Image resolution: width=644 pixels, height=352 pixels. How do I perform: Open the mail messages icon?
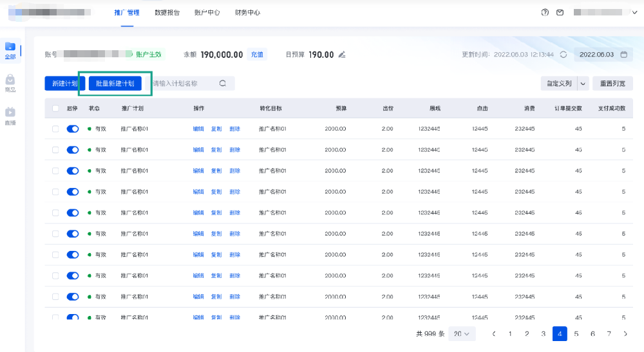[560, 12]
